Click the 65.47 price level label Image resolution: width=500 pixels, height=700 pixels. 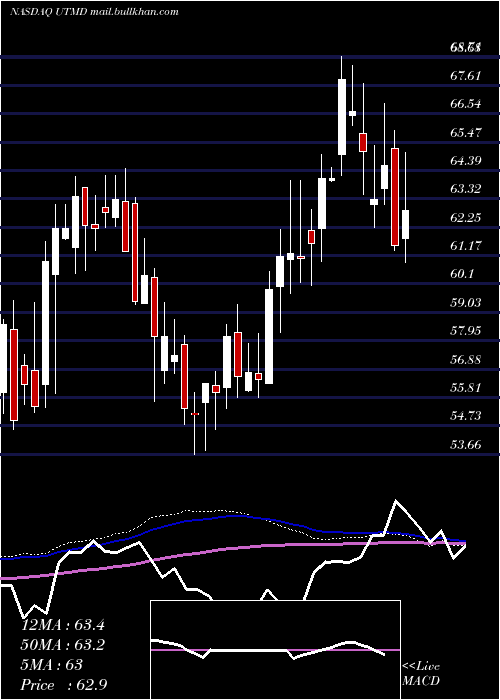coord(466,132)
